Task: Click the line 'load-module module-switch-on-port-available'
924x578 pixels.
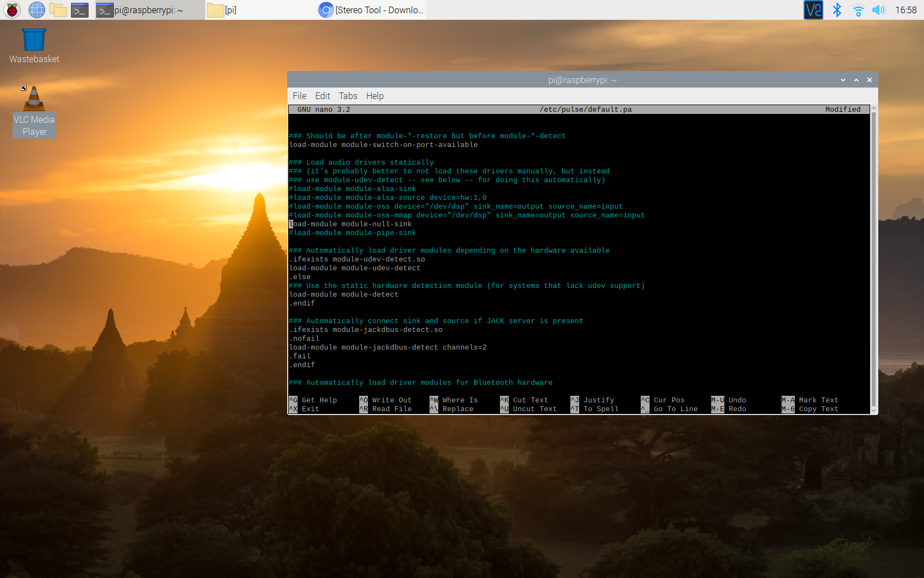Action: 383,145
